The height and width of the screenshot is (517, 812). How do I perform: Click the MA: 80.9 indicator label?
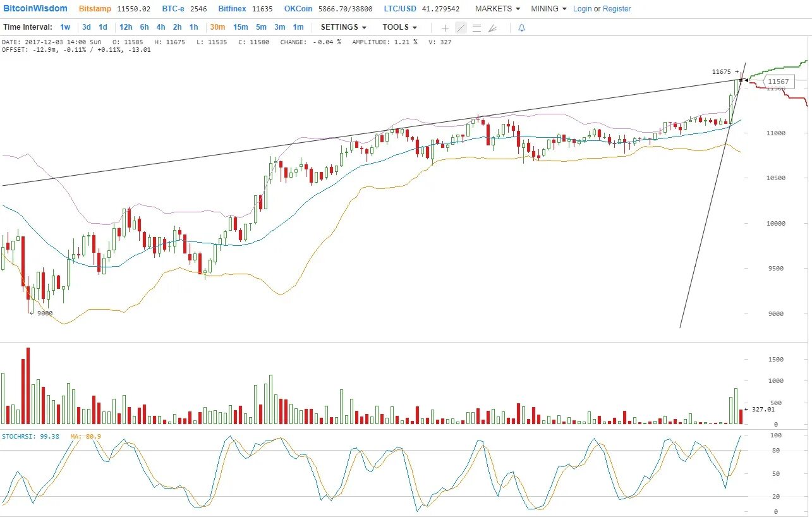86,436
